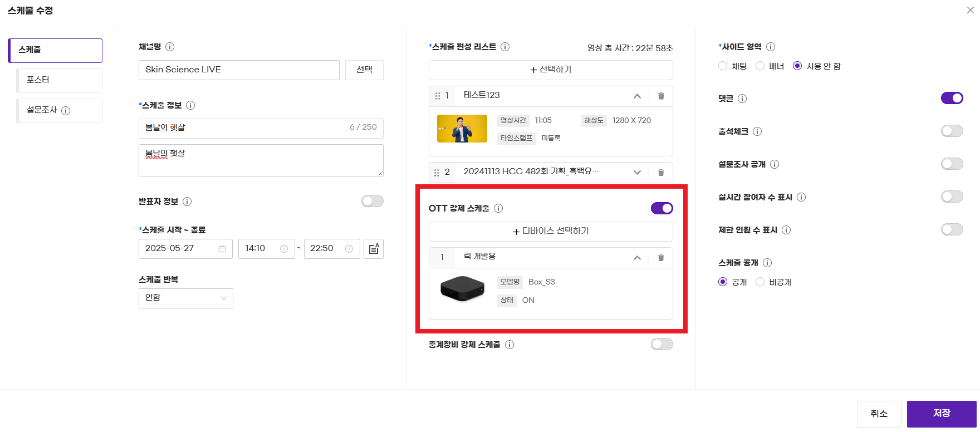Open the 스케줄 반복 dropdown
The height and width of the screenshot is (432, 980).
click(186, 298)
